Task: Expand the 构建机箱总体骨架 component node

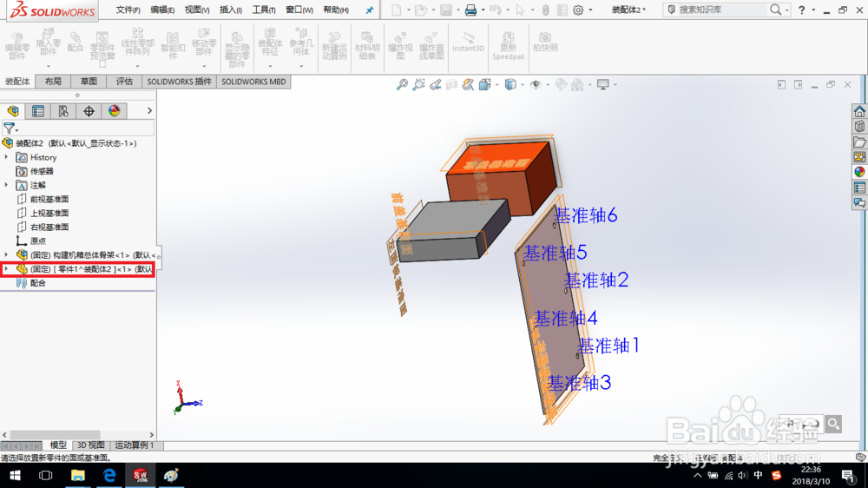Action: (6, 254)
